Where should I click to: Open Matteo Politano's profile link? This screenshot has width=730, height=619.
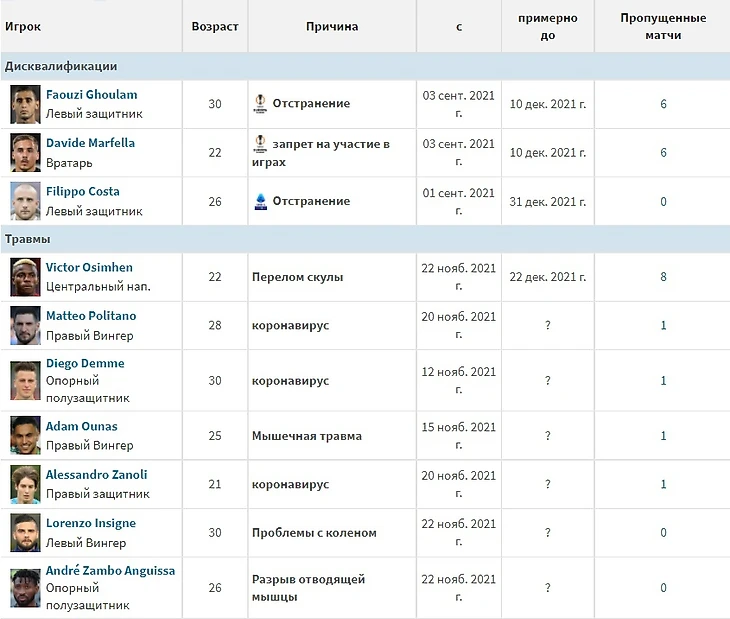91,316
